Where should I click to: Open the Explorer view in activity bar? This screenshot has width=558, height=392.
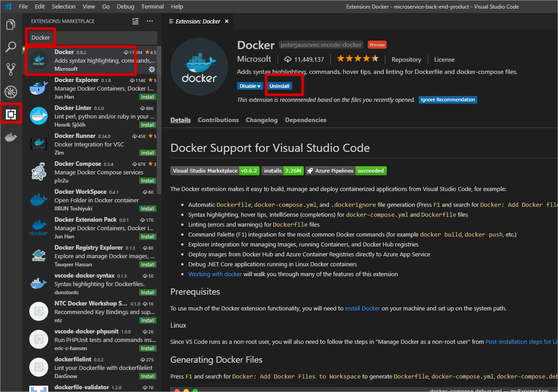click(x=11, y=25)
